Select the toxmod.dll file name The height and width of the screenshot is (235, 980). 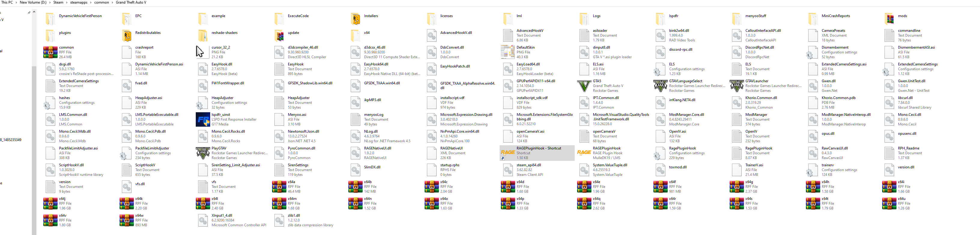[x=678, y=167]
